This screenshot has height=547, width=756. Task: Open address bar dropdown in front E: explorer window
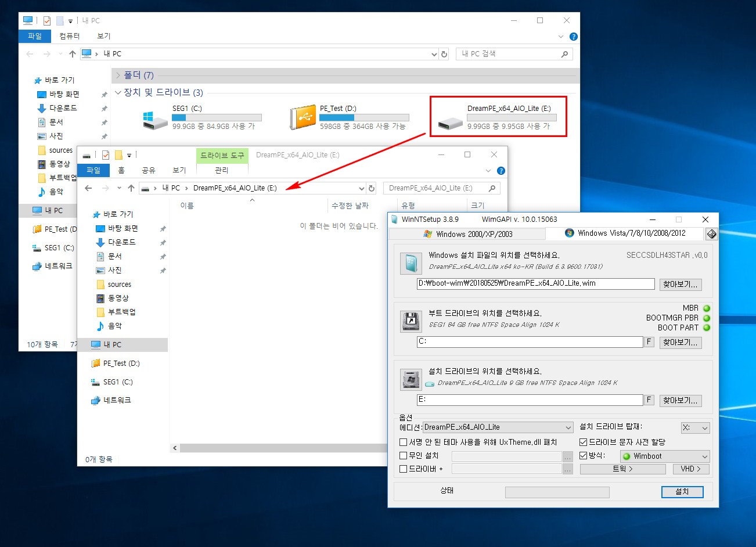pos(361,188)
